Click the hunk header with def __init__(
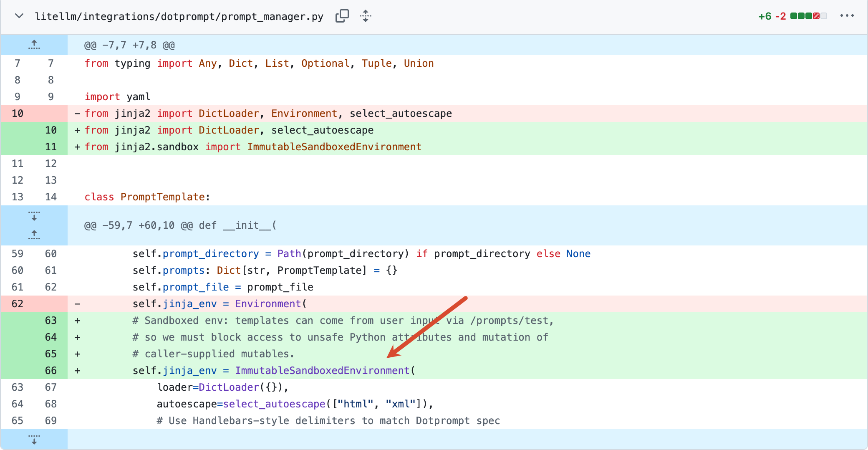 coord(180,225)
